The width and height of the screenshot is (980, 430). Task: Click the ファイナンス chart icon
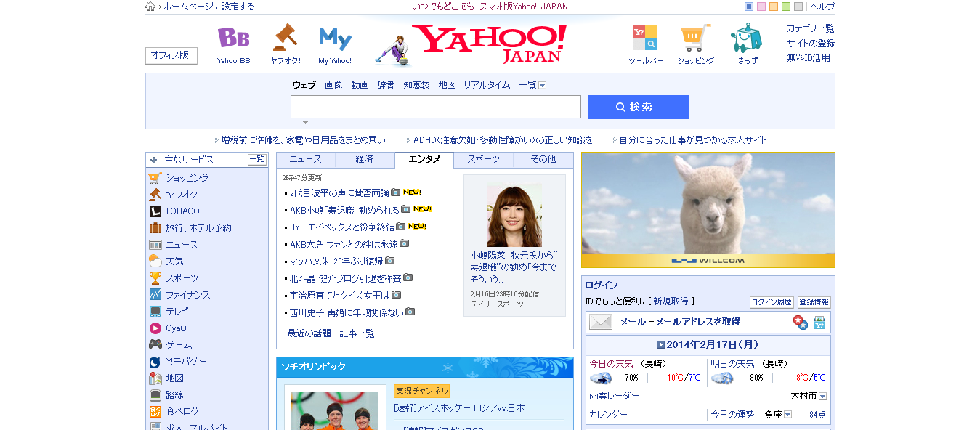pos(155,295)
